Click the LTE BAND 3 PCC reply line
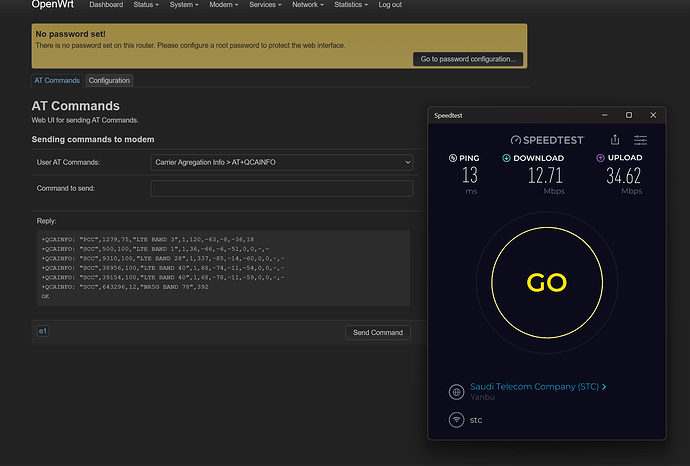Image resolution: width=690 pixels, height=466 pixels. pyautogui.click(x=147, y=240)
